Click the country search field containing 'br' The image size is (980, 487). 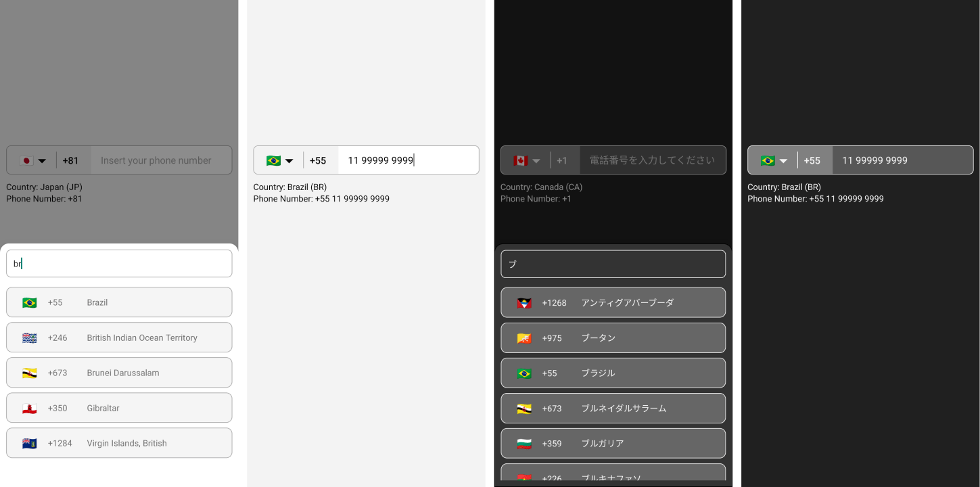pos(119,264)
